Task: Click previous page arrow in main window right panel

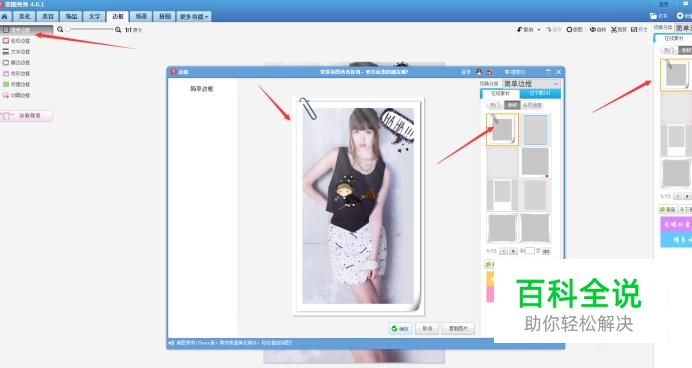Action: [x=677, y=196]
